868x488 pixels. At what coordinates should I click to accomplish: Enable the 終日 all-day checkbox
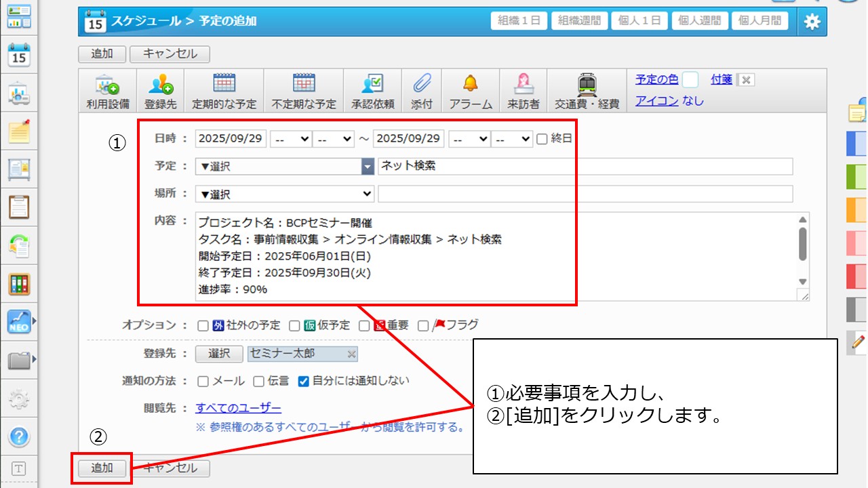542,139
